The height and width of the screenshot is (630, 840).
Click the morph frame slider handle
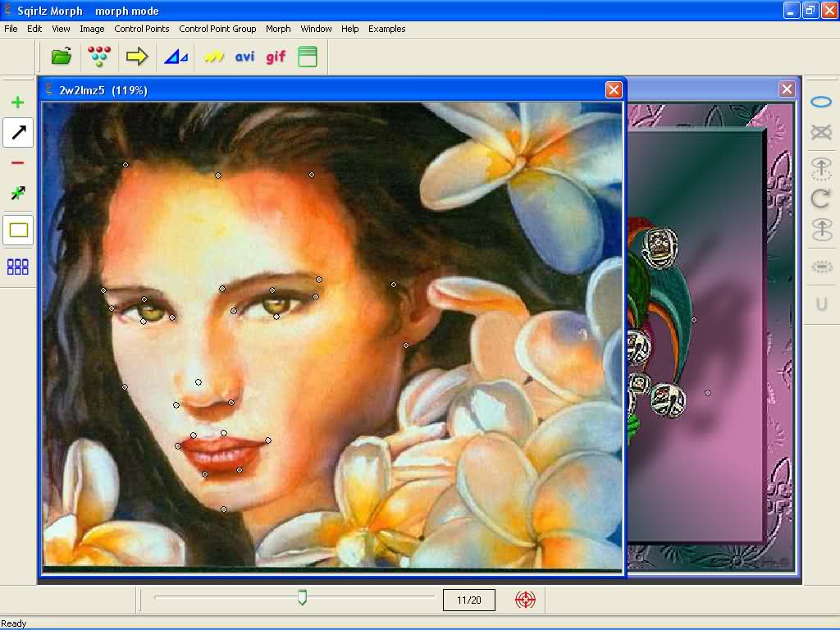pos(302,597)
